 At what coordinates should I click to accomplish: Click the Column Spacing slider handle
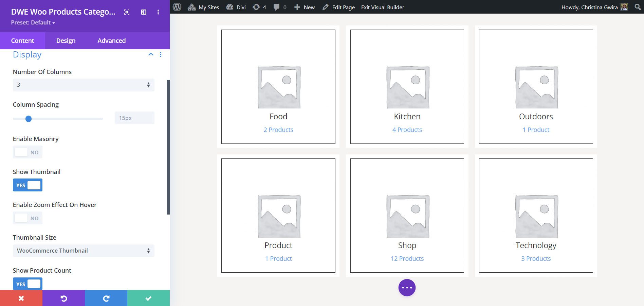[29, 119]
